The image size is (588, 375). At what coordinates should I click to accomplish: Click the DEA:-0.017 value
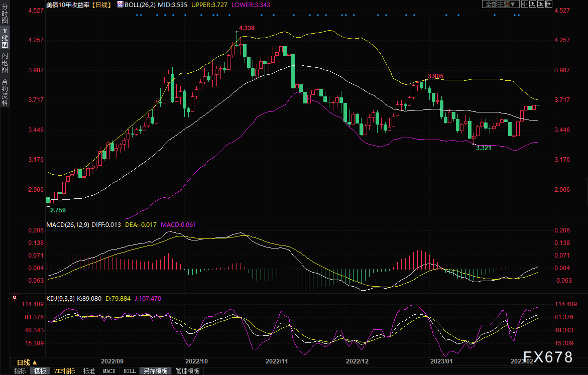pyautogui.click(x=141, y=224)
